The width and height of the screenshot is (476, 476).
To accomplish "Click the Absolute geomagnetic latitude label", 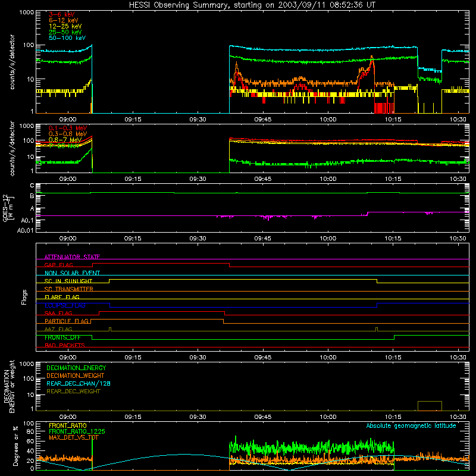I will tap(411, 426).
